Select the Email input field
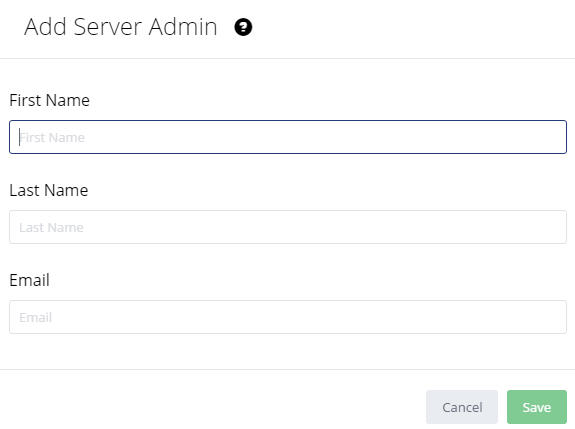This screenshot has height=429, width=575. coord(288,317)
